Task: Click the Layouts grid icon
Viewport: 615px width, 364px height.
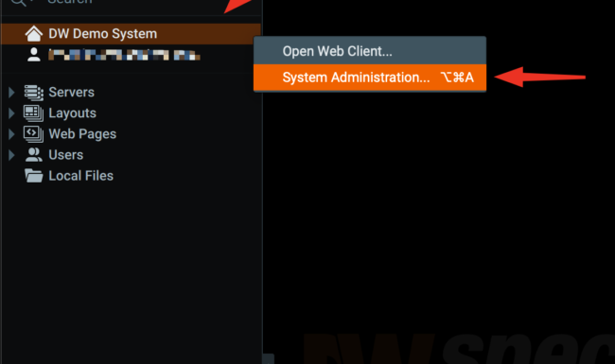Action: pyautogui.click(x=34, y=113)
